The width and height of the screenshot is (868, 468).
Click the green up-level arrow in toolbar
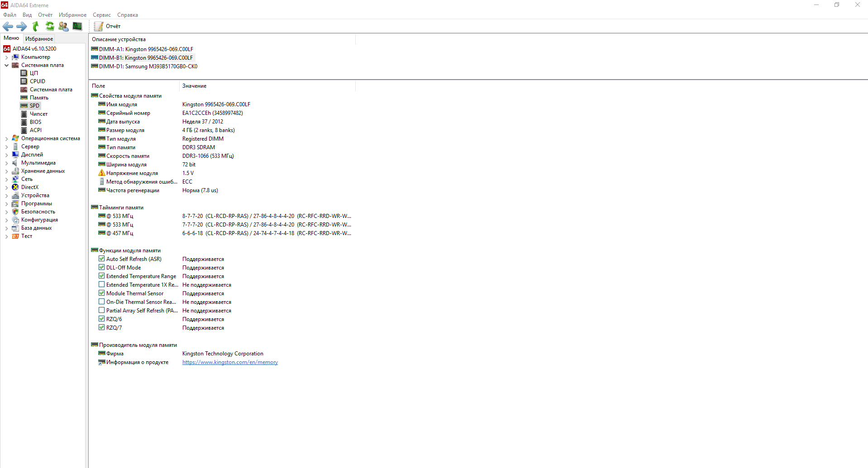pyautogui.click(x=36, y=26)
